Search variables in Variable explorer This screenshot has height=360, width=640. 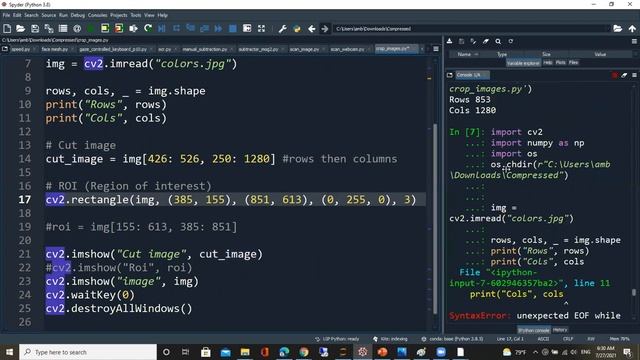click(x=498, y=41)
